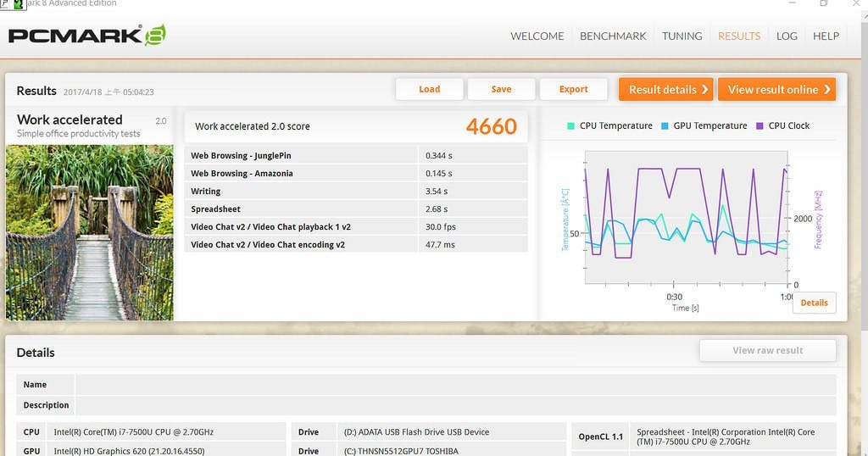
Task: Open the LOG tab
Action: (787, 36)
